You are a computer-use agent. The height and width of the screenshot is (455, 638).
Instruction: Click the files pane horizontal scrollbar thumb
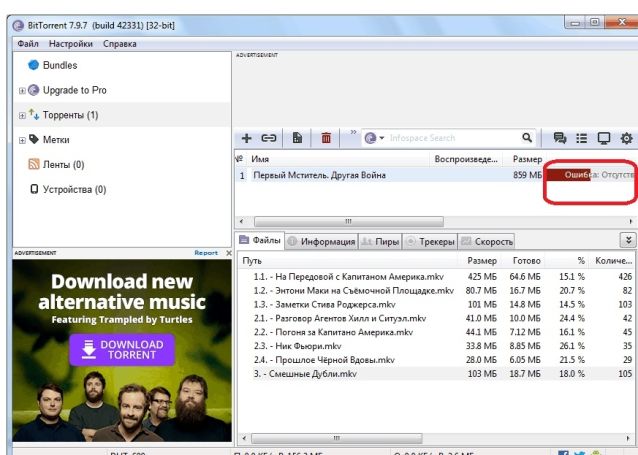(x=336, y=438)
